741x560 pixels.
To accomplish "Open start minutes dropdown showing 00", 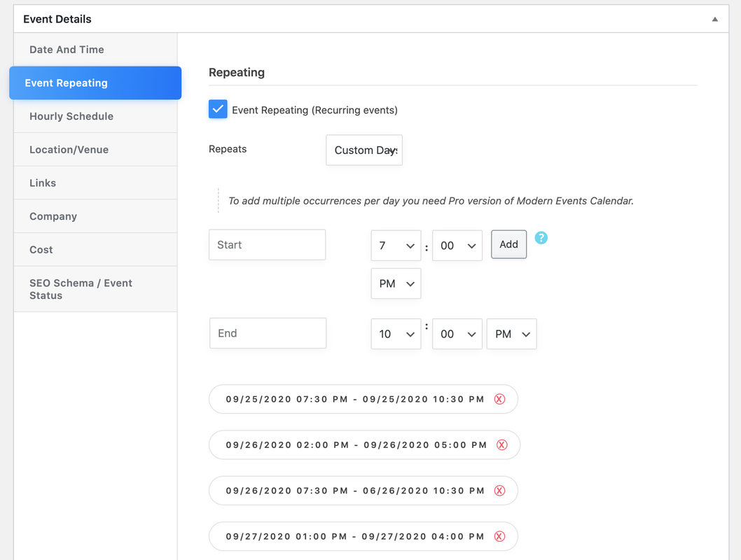I will click(x=457, y=246).
